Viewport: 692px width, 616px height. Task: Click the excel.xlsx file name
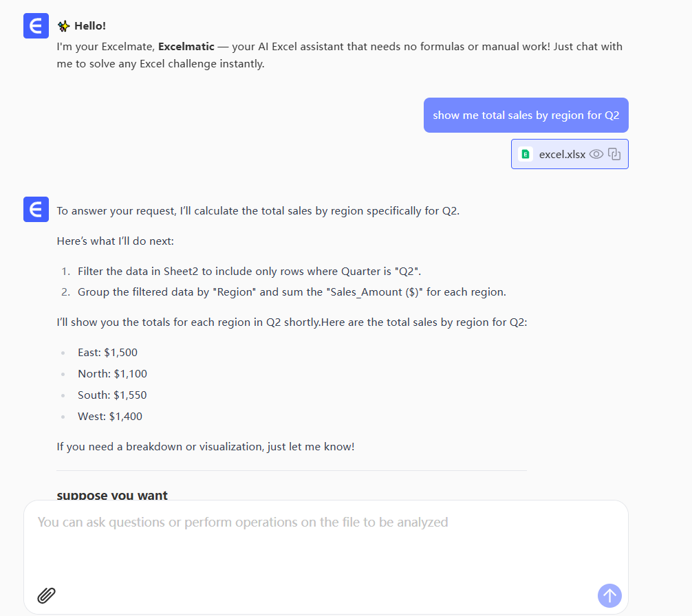562,155
